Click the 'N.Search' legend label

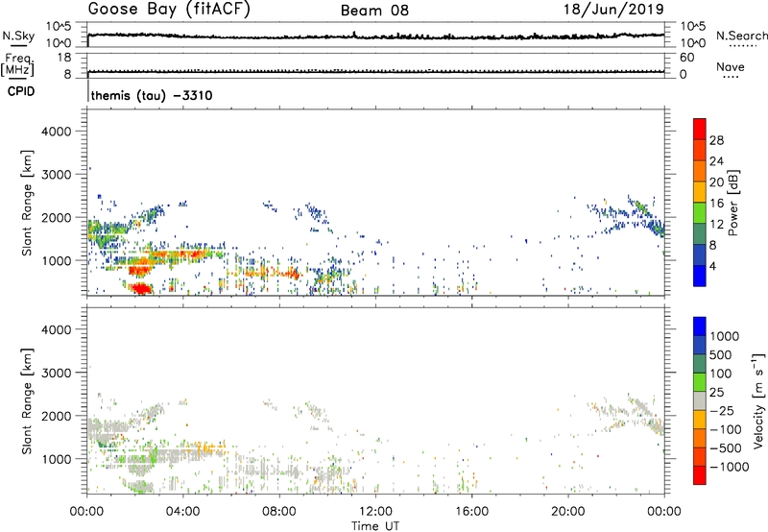741,36
